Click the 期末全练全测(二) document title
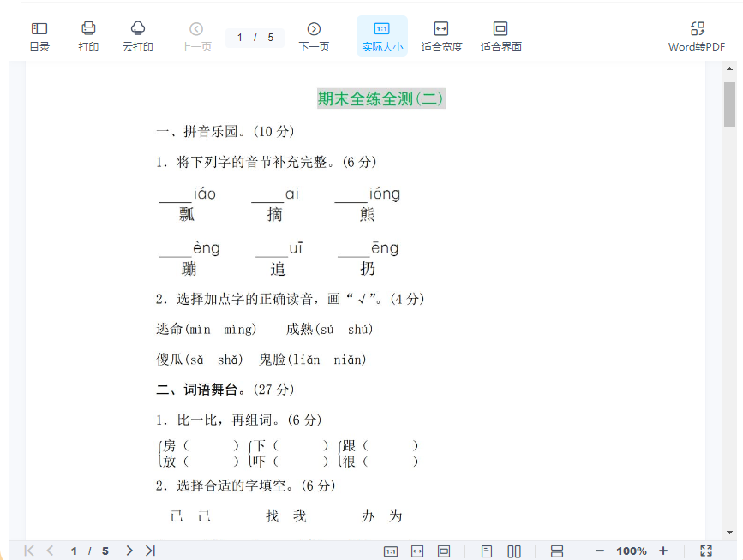 [380, 98]
